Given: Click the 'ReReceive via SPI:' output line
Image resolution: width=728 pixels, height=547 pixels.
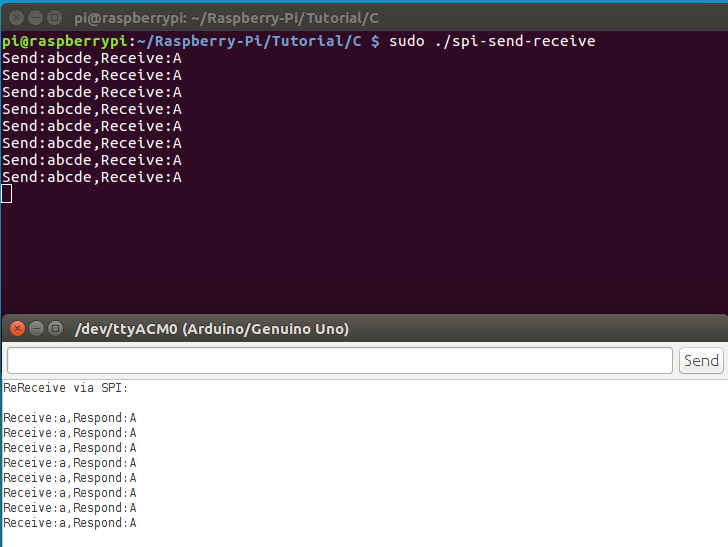Looking at the screenshot, I should (66, 388).
